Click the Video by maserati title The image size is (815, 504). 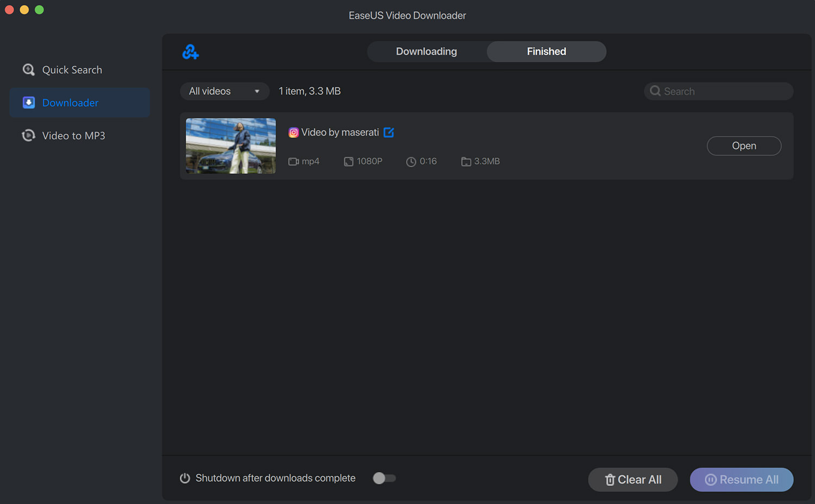coord(340,133)
